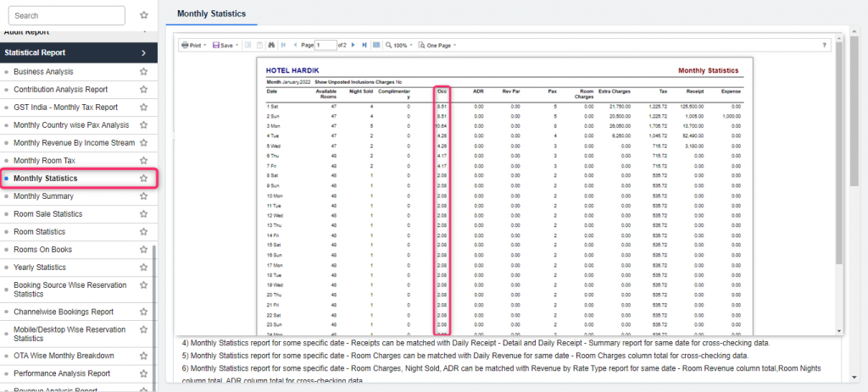The height and width of the screenshot is (392, 868).
Task: Star the GST India - Monthly Tax Report
Action: pyautogui.click(x=144, y=108)
